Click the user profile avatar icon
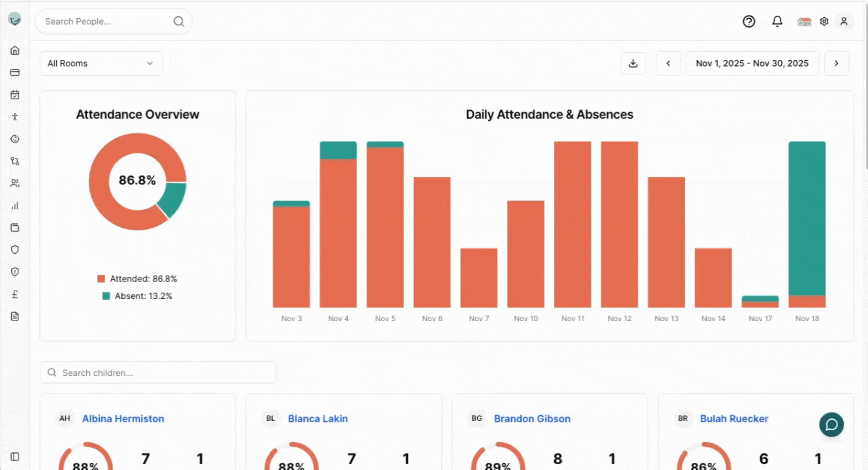Screen dimensions: 868x470 click(x=844, y=22)
